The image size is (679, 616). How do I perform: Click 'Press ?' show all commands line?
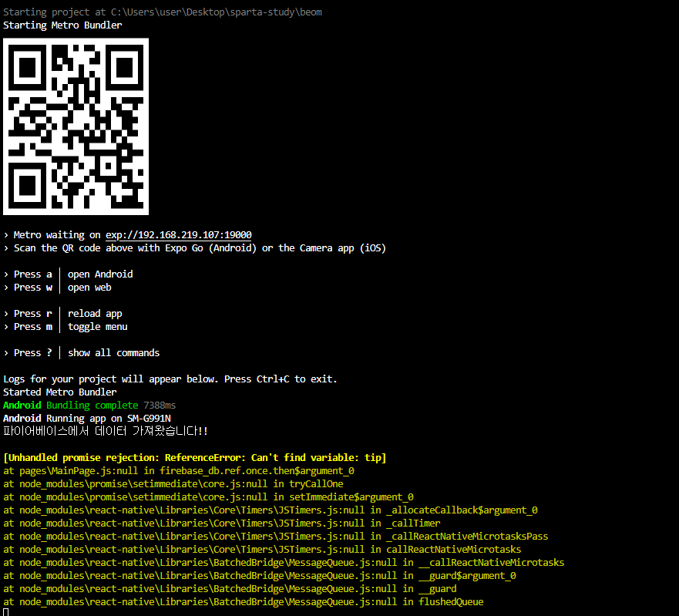(82, 353)
